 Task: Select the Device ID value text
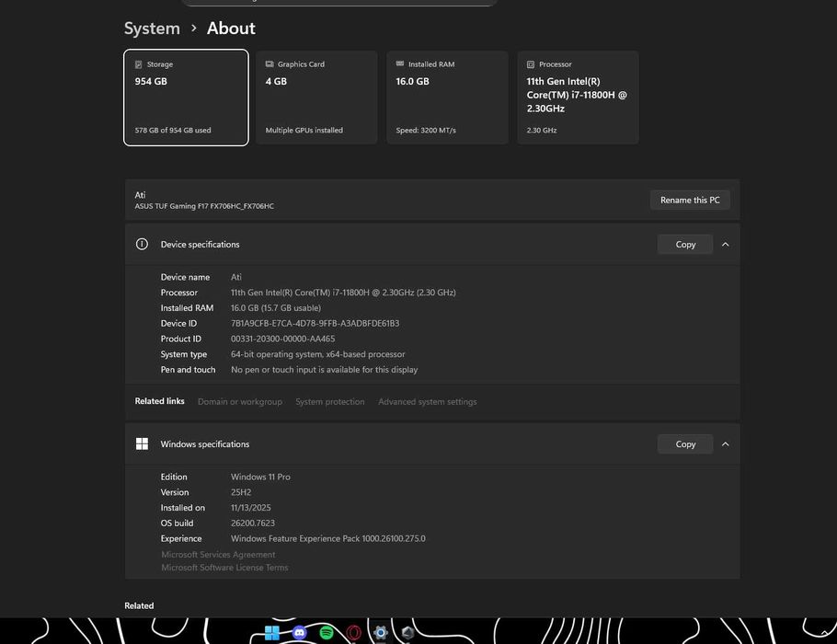click(x=315, y=323)
